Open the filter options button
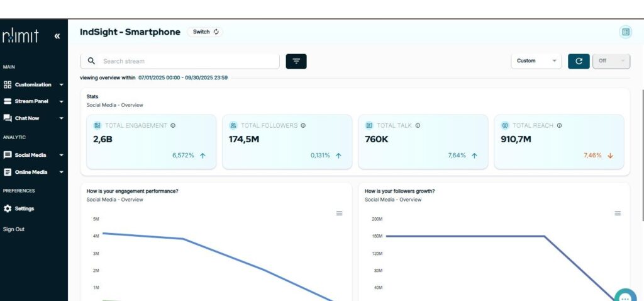Screen dimensions: 644x301 (x=296, y=61)
